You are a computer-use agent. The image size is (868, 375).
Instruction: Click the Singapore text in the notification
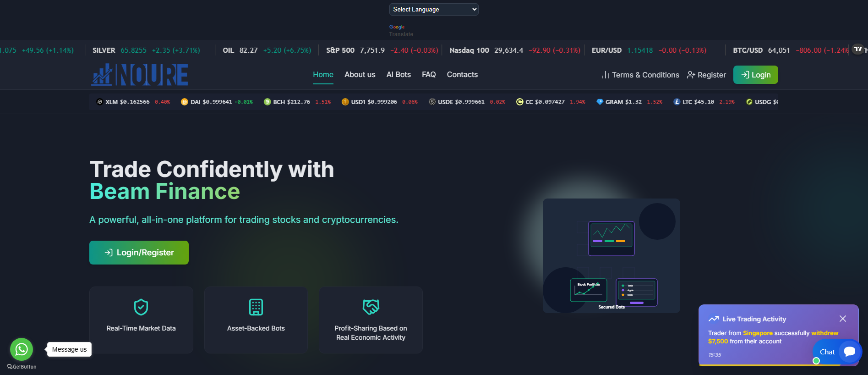click(x=758, y=333)
